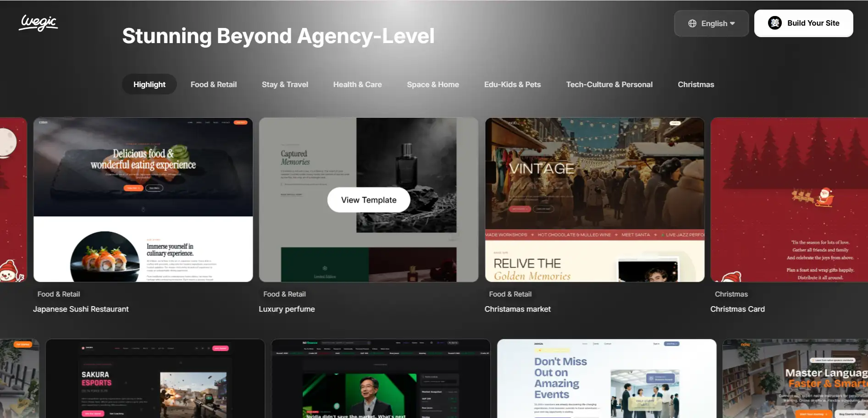Open the Christamas market template thumbnail
The width and height of the screenshot is (868, 418).
[595, 200]
